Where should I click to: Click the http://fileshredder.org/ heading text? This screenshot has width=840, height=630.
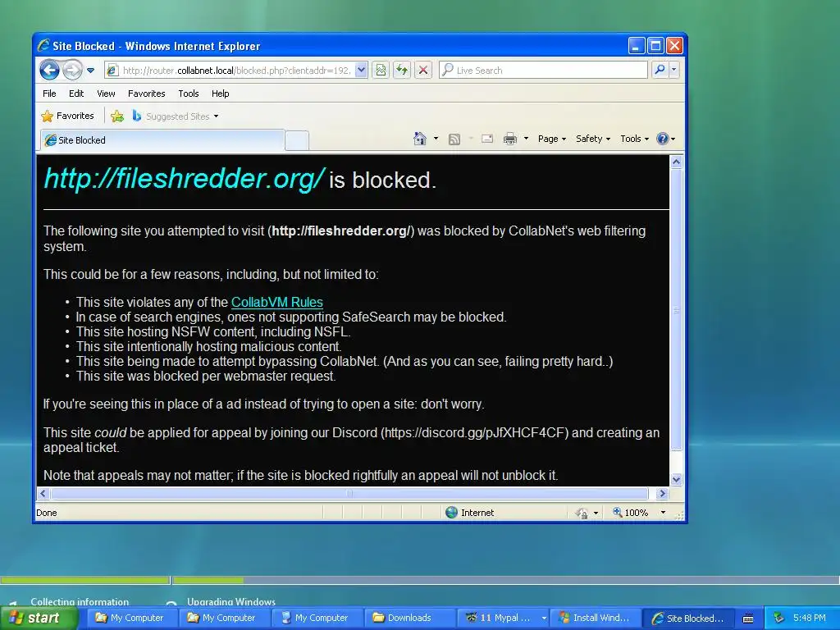(x=184, y=178)
